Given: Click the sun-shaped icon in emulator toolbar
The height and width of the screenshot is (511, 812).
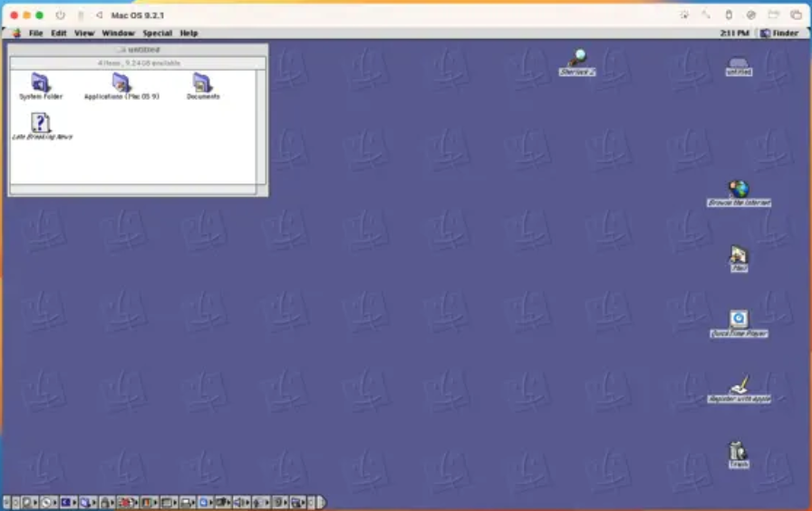Looking at the screenshot, I should pyautogui.click(x=684, y=15).
